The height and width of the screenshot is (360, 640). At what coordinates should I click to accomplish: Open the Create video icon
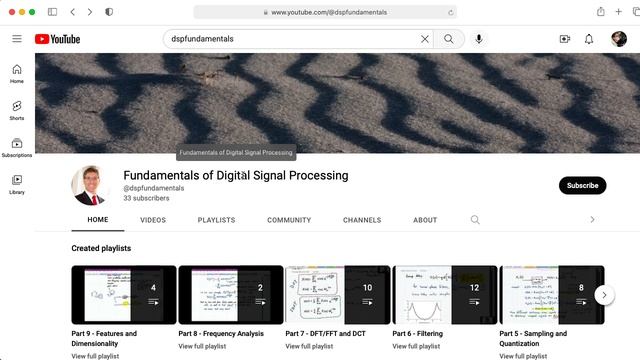564,39
